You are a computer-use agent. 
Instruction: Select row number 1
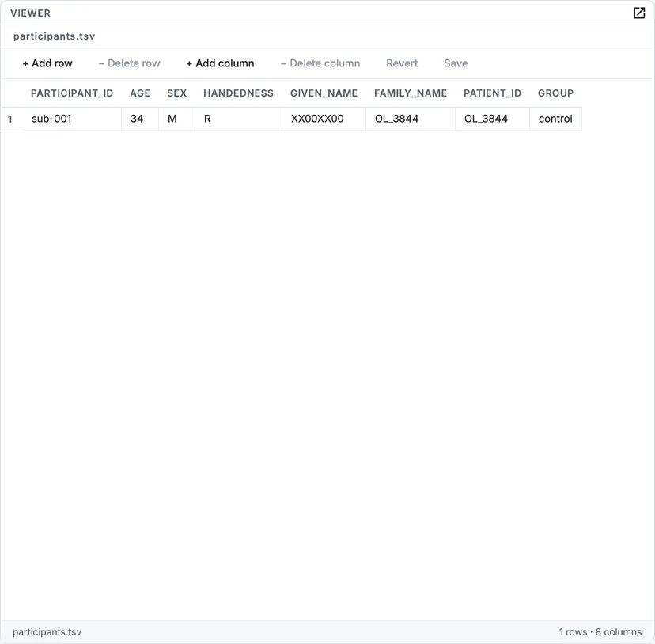[x=10, y=119]
